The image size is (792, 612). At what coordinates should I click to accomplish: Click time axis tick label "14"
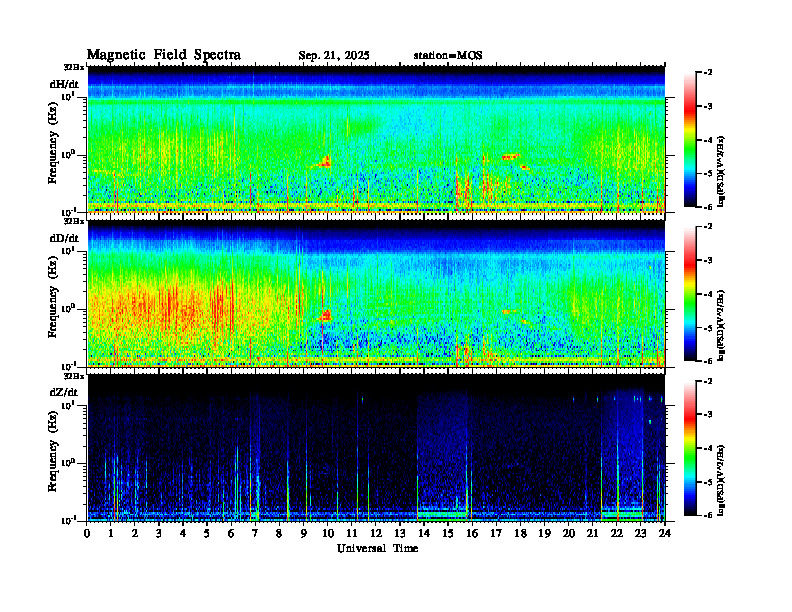[x=424, y=533]
